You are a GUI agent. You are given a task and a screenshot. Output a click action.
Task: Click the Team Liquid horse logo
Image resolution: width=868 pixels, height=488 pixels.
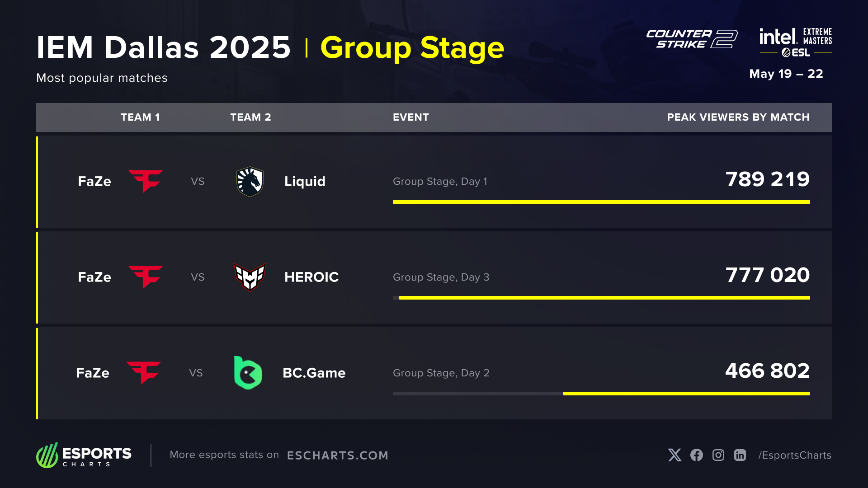(250, 182)
